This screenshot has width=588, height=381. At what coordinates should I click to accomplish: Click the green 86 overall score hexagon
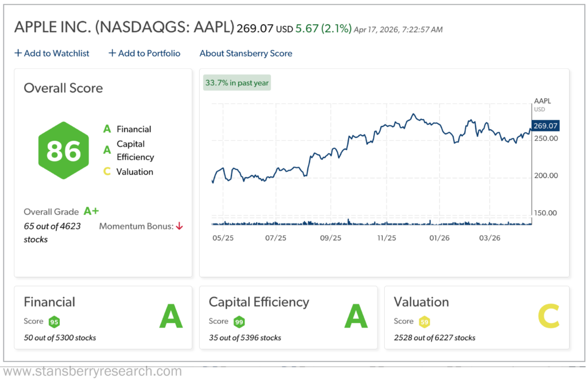pyautogui.click(x=64, y=151)
